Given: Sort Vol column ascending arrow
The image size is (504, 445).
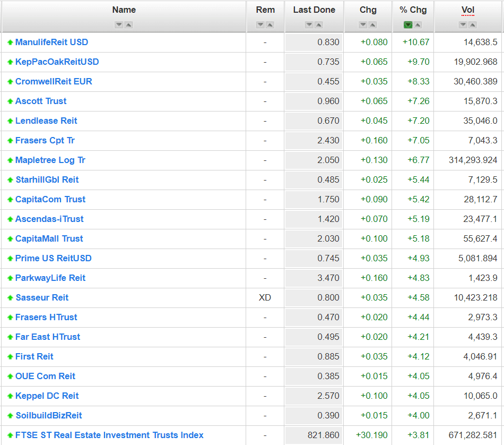Looking at the screenshot, I should click(473, 25).
